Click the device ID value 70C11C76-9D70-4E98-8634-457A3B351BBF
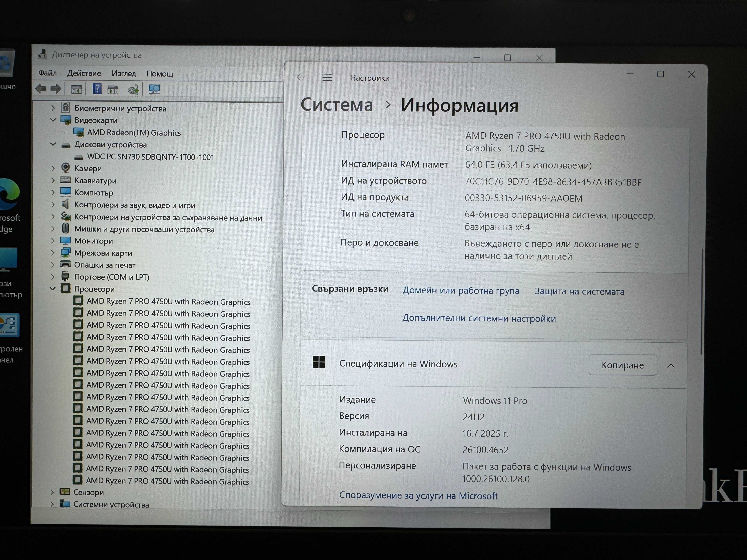Image resolution: width=747 pixels, height=560 pixels. [x=553, y=182]
